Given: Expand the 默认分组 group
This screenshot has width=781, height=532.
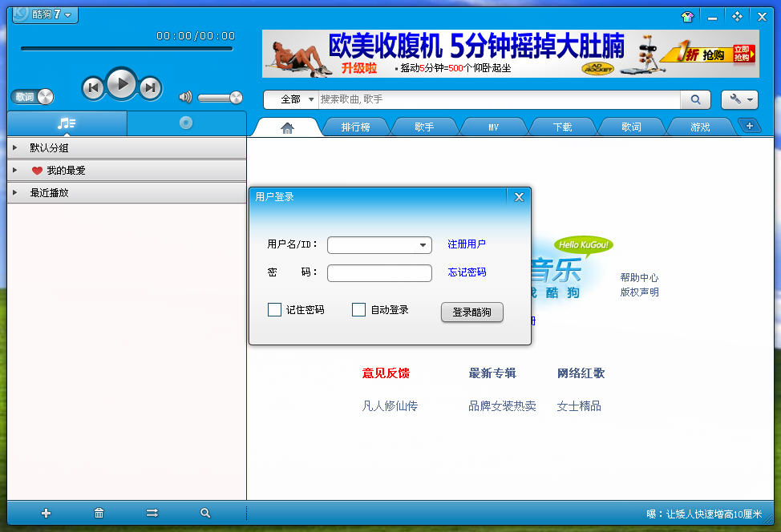Looking at the screenshot, I should 127,147.
